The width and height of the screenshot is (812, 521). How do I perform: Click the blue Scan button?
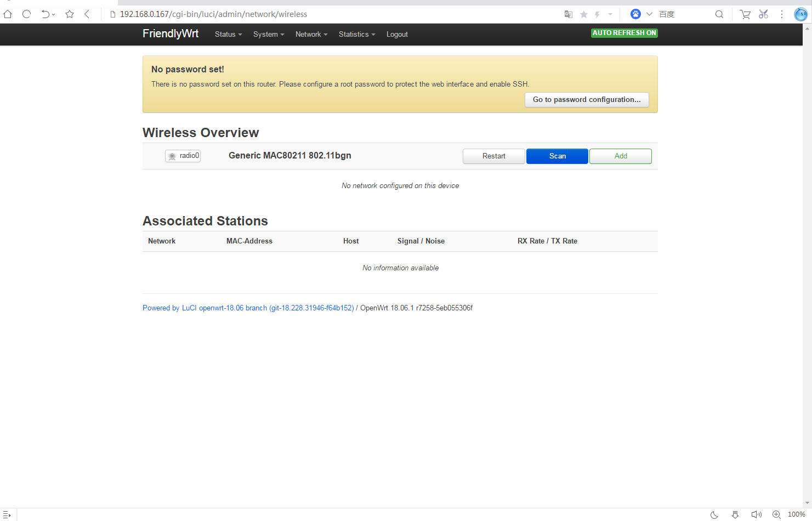[x=558, y=156]
